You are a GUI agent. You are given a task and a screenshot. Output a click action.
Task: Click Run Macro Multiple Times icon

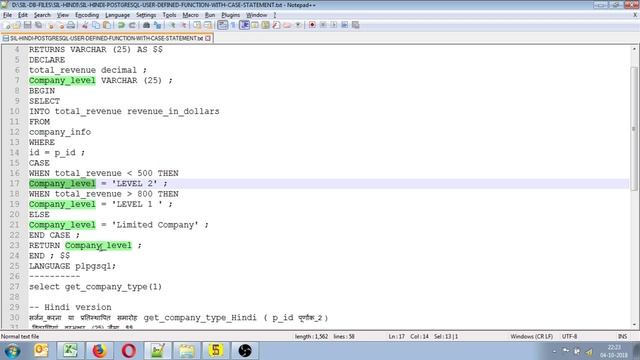[x=344, y=25]
